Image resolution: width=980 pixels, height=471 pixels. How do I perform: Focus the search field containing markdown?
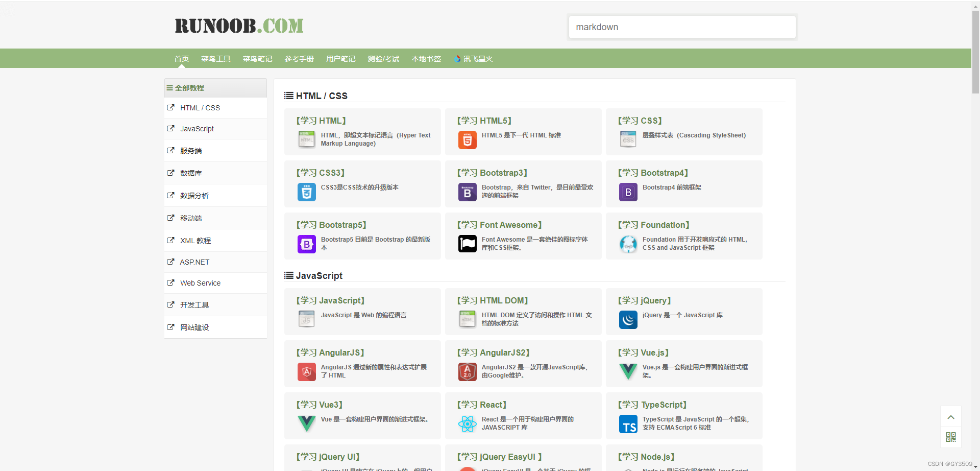click(682, 27)
